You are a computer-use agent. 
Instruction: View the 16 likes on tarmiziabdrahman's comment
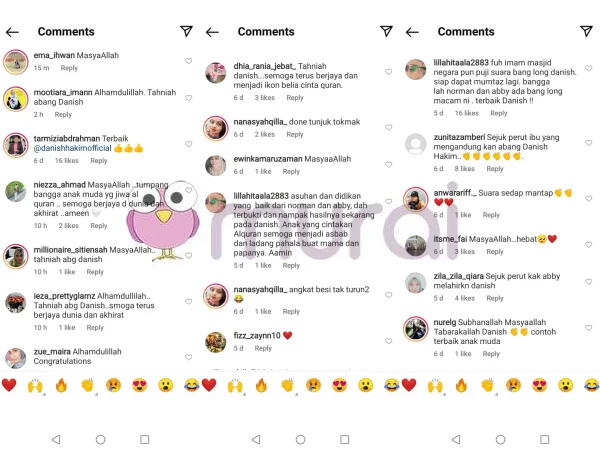click(67, 161)
